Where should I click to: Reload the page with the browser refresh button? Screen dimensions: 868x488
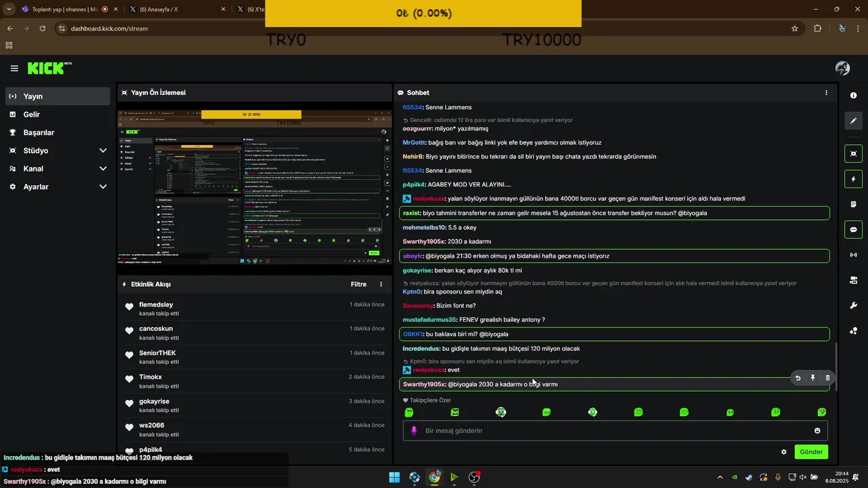tap(42, 28)
